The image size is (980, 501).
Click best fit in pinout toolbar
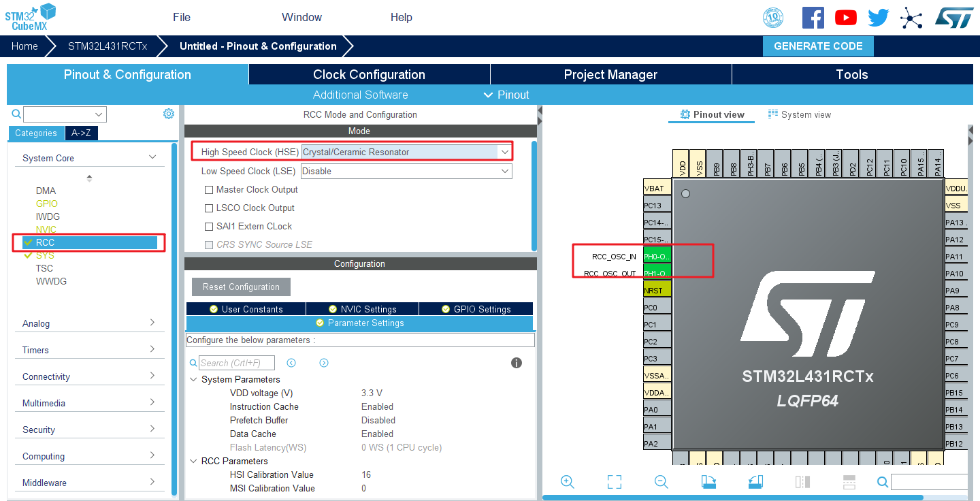click(x=614, y=482)
